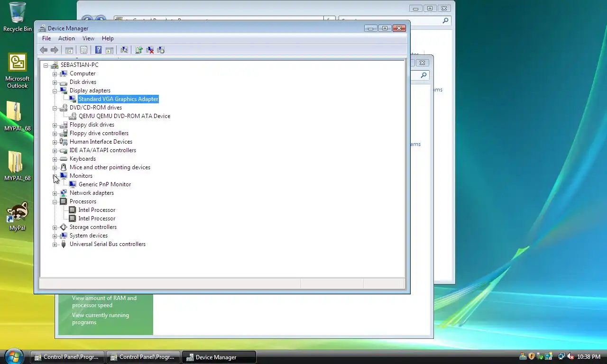Open the Windows Start orb
Viewport: 607px width, 364px height.
click(14, 356)
